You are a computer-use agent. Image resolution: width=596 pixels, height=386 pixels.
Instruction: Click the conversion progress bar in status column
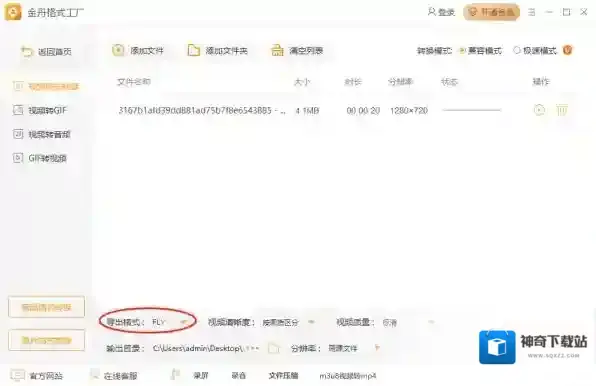pos(472,110)
